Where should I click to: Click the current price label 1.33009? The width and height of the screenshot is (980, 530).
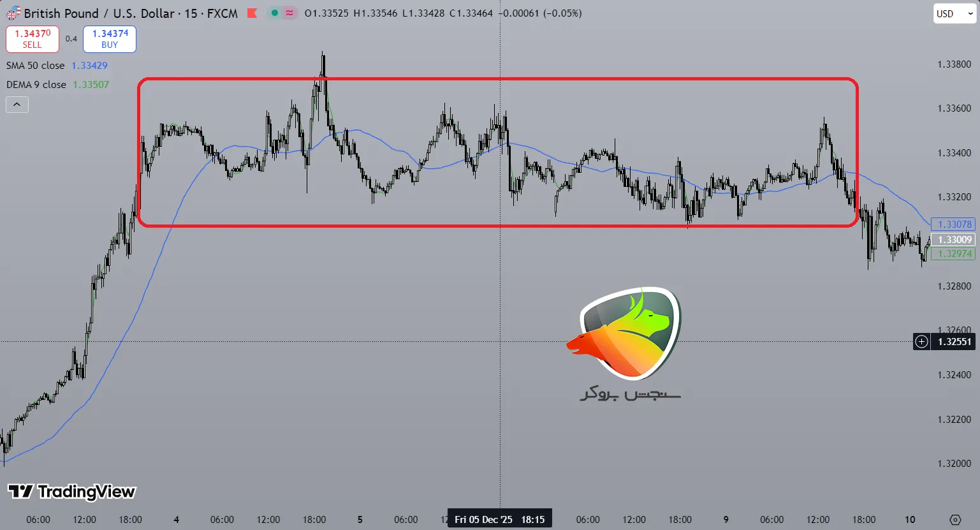[x=953, y=240]
